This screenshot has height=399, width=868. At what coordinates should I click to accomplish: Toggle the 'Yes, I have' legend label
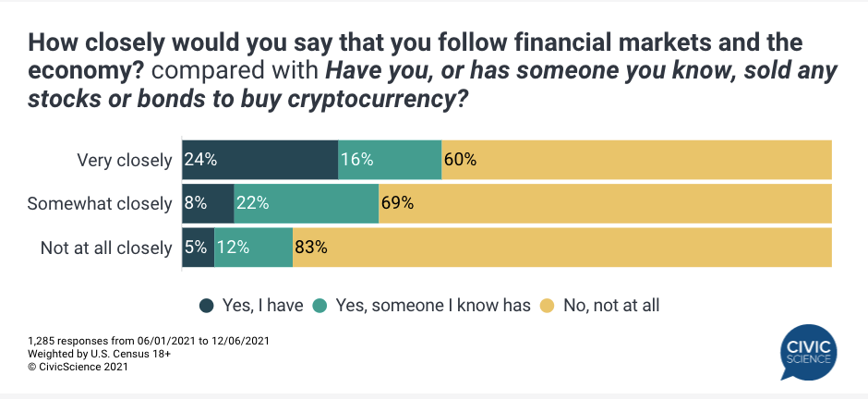[262, 305]
